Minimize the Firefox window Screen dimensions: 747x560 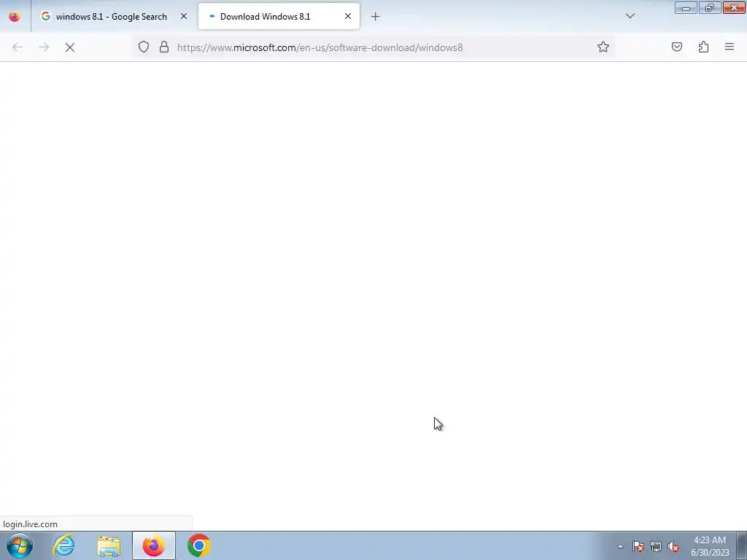pos(686,8)
